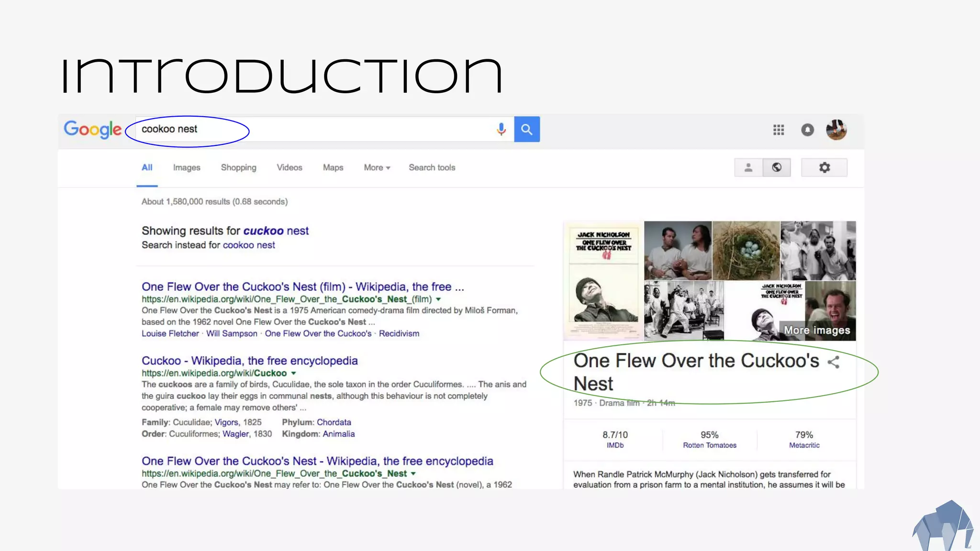Screen dimensions: 980x551
Task: Click the share icon beside the movie title
Action: (x=834, y=362)
